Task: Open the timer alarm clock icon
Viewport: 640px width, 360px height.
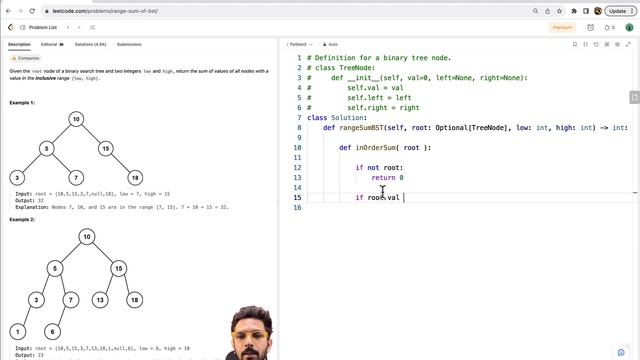Action: pyautogui.click(x=591, y=27)
